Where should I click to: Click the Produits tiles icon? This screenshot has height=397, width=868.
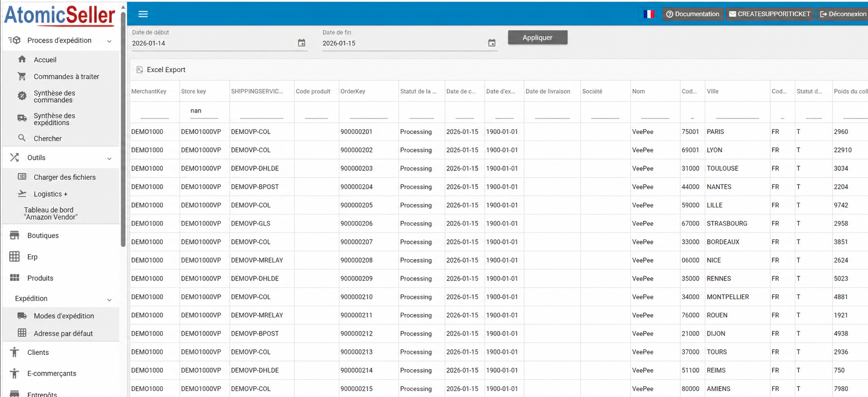point(15,278)
